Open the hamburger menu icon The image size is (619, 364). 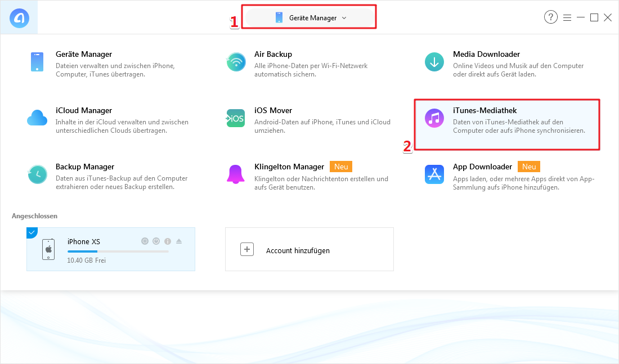[x=567, y=18]
